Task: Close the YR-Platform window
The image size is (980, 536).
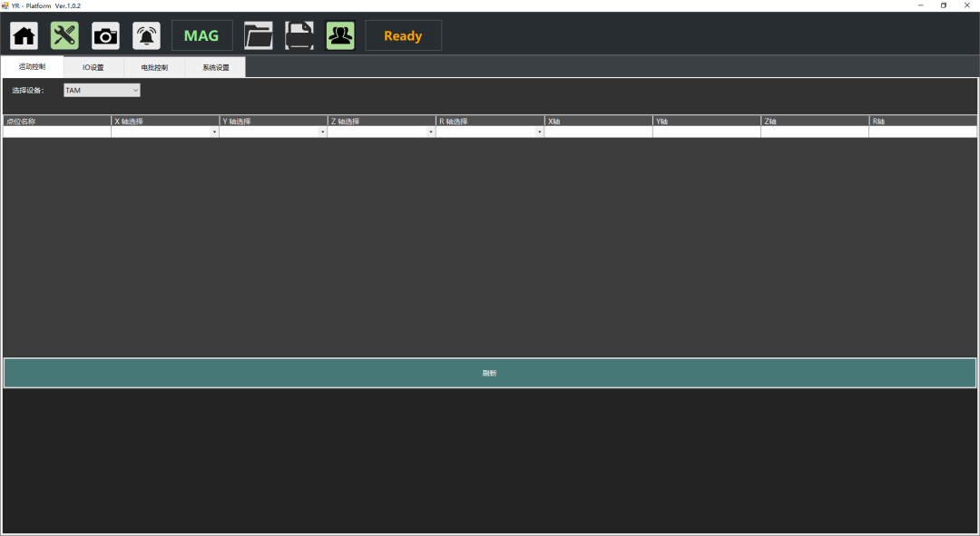Action: pyautogui.click(x=967, y=5)
